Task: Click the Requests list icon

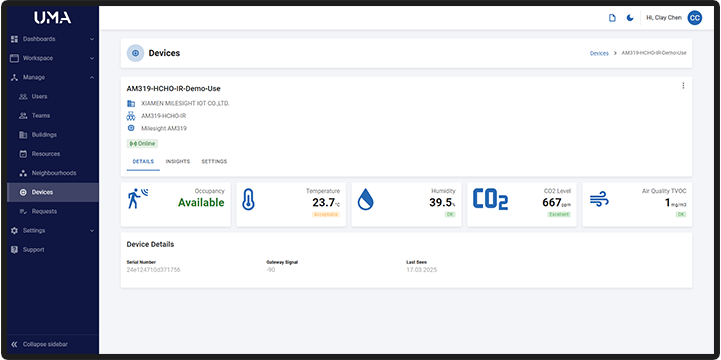Action: [x=23, y=211]
